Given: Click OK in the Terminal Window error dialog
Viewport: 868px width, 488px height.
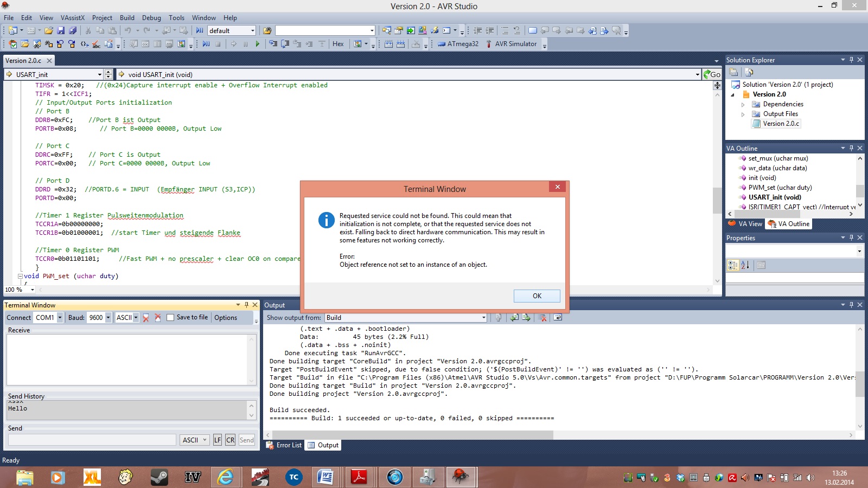Looking at the screenshot, I should [537, 296].
